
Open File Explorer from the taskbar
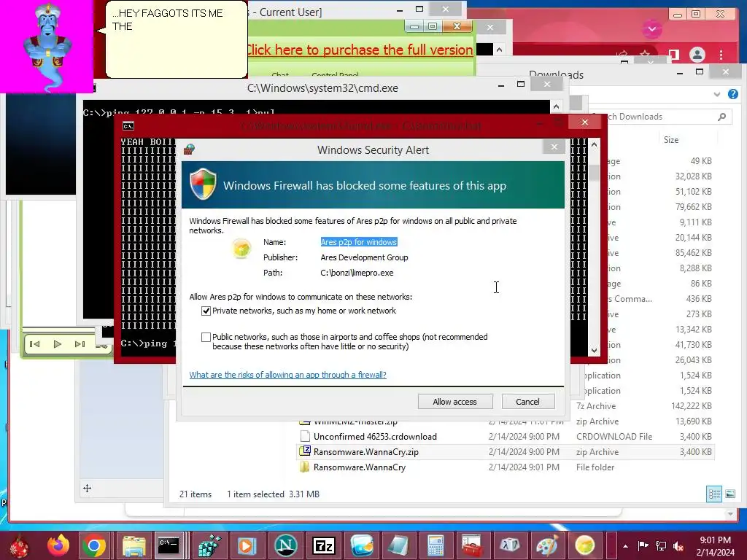[134, 545]
